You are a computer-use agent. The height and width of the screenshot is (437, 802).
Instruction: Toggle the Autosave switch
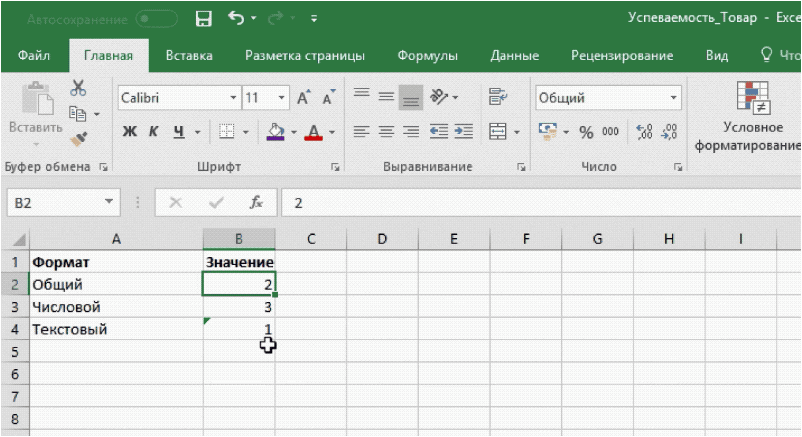pos(157,19)
